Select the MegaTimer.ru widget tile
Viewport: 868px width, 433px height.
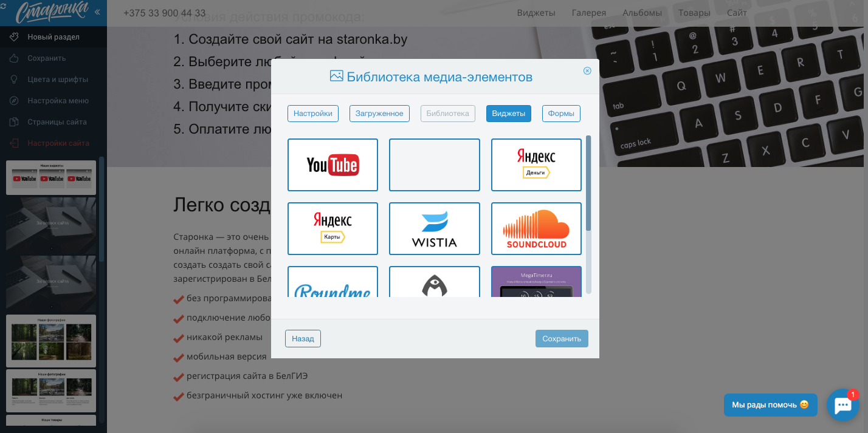536,282
